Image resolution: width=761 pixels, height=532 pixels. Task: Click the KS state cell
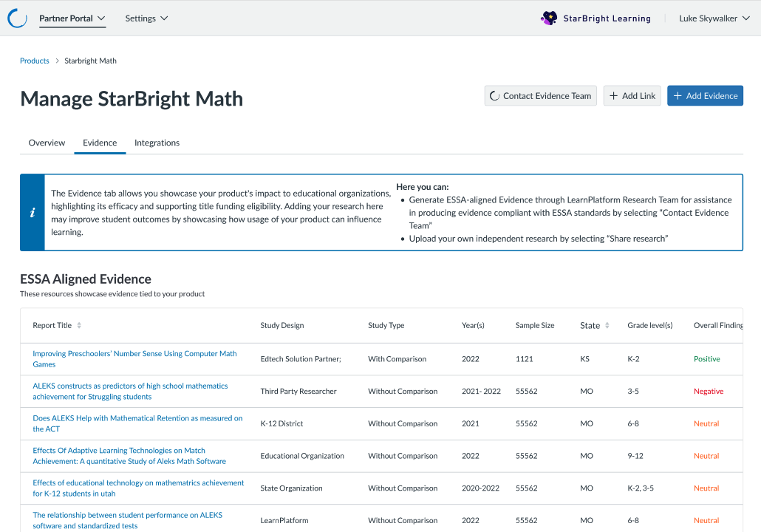click(585, 358)
